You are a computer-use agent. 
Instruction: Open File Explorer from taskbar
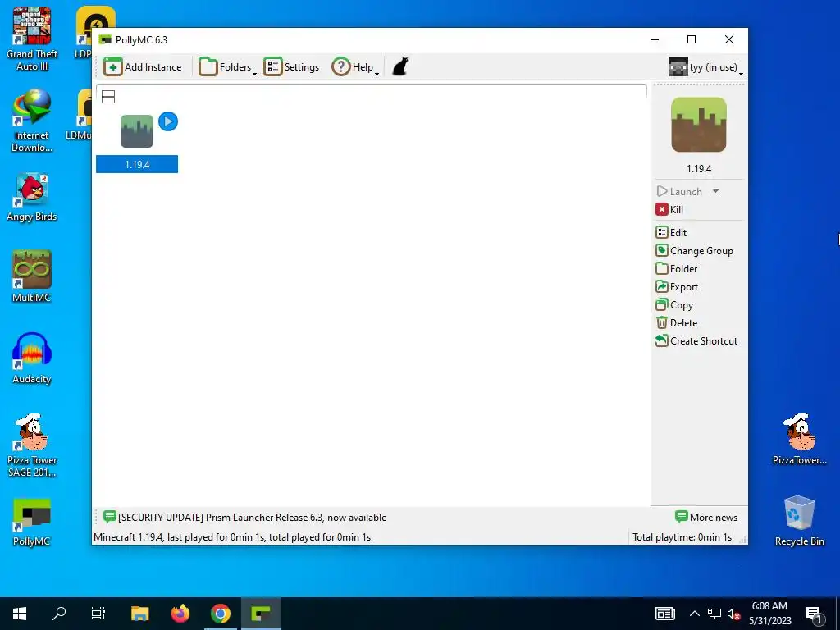(x=139, y=614)
